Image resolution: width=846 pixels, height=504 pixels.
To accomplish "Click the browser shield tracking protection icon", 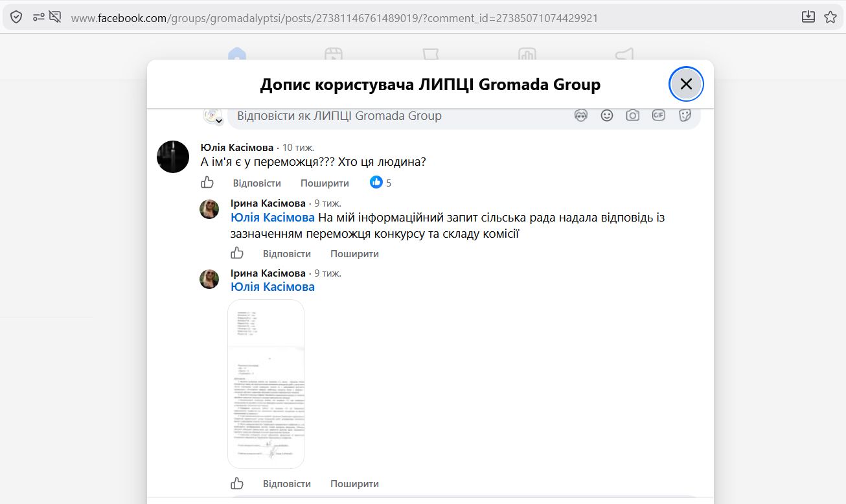I will 16,17.
